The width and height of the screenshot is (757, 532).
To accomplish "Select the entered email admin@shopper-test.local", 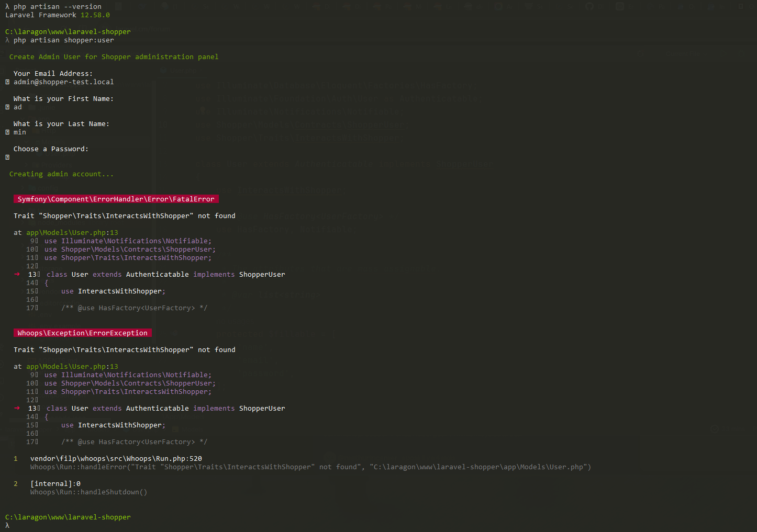I will (x=64, y=82).
